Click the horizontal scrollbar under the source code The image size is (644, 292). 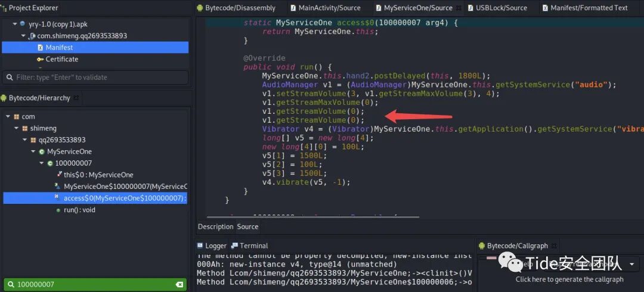313,217
